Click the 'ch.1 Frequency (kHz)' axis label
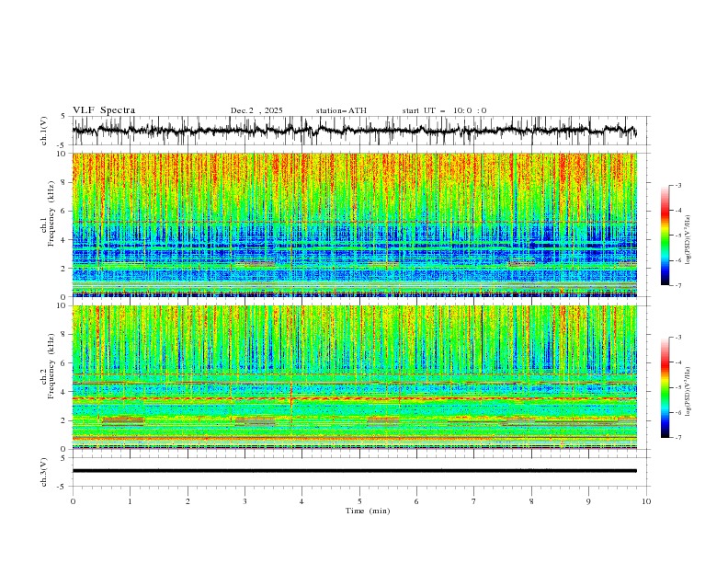The width and height of the screenshot is (728, 563). click(x=48, y=214)
